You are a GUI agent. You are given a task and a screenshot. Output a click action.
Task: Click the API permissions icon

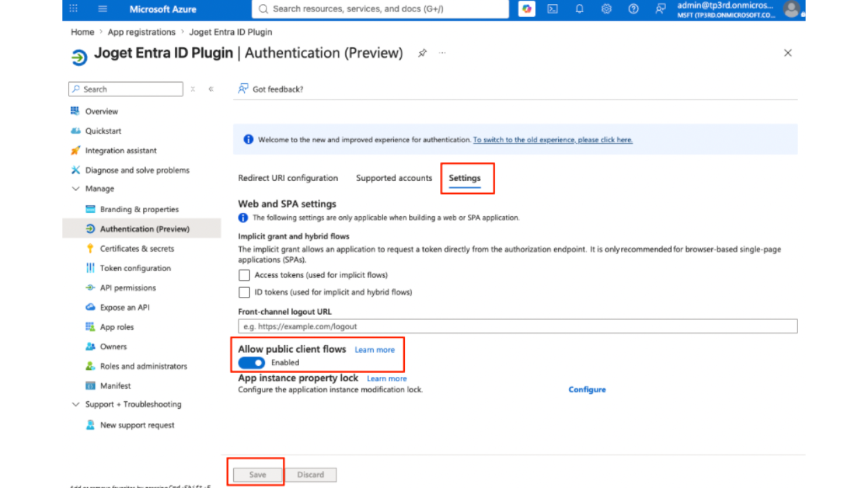(90, 288)
